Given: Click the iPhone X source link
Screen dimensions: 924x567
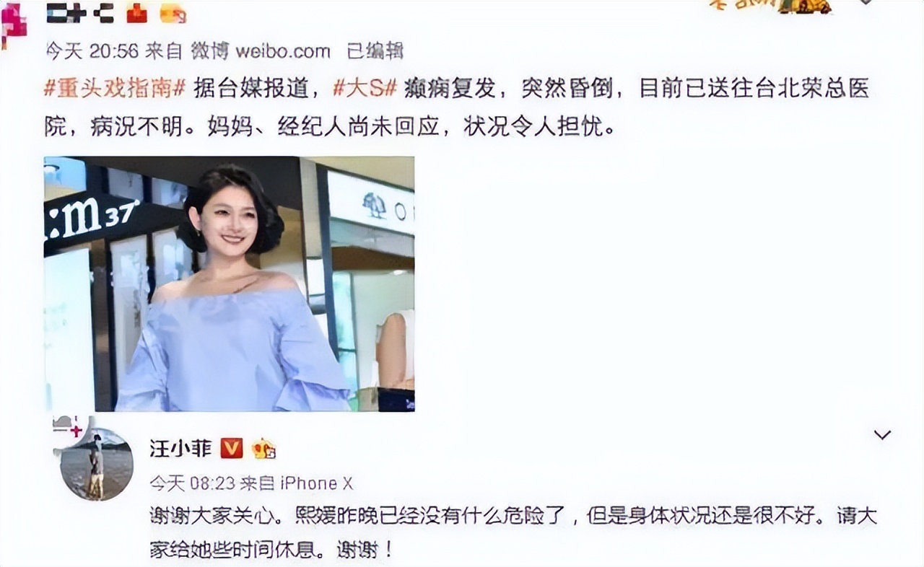Looking at the screenshot, I should point(316,483).
